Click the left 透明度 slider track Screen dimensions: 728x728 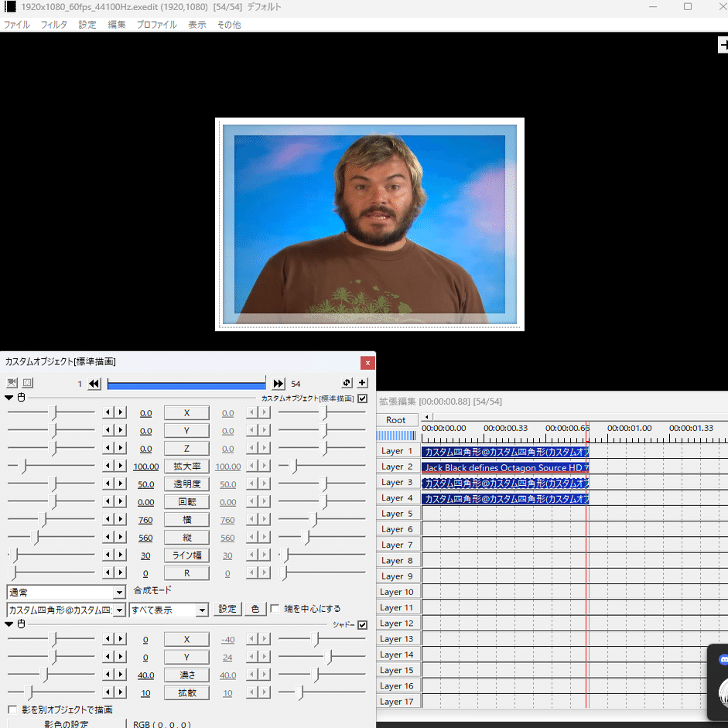(51, 484)
